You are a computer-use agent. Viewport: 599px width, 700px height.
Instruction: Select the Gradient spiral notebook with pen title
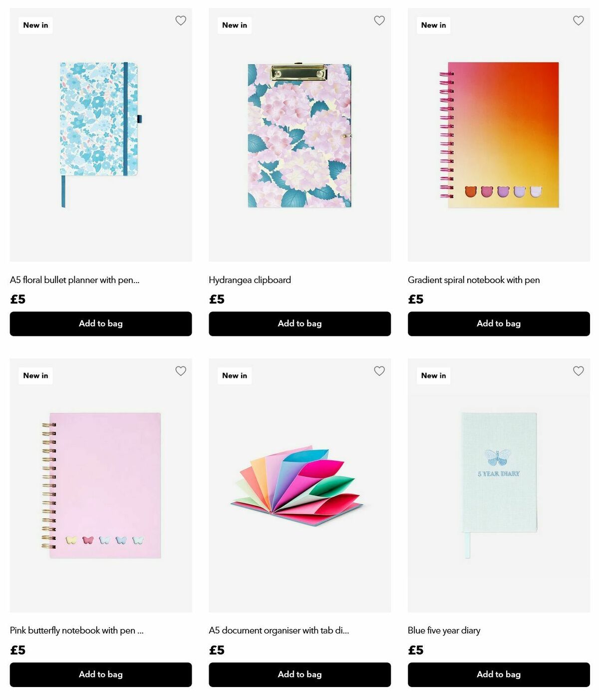tap(474, 280)
